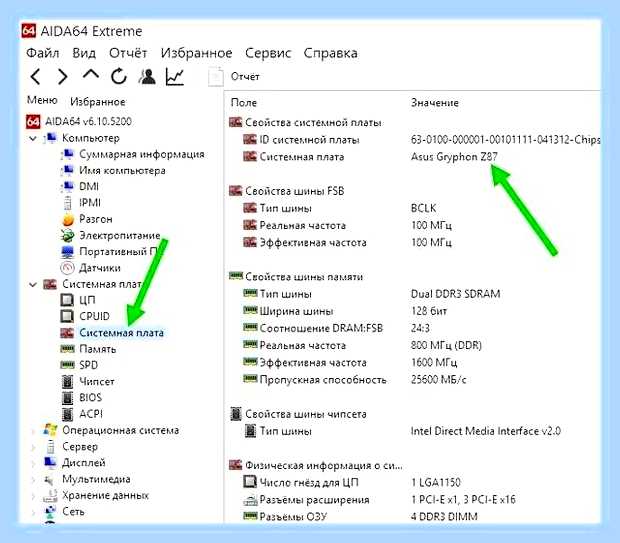Open the Избранное menu in the menu bar
The height and width of the screenshot is (543, 620).
(x=197, y=53)
